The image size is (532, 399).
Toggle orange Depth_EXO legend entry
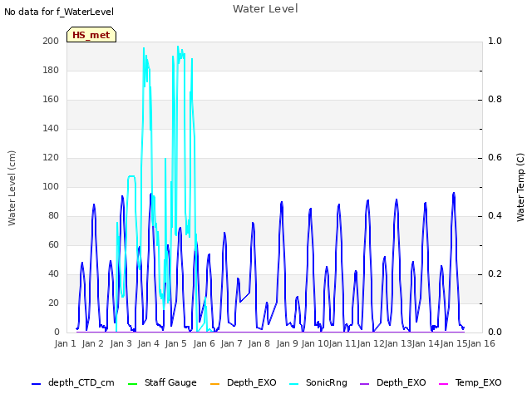[244, 382]
